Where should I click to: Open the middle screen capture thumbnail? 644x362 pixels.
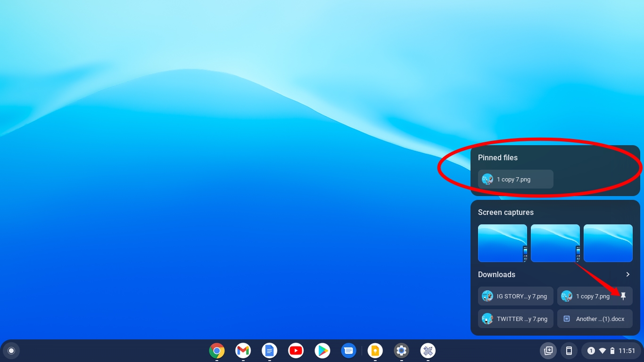pyautogui.click(x=555, y=243)
